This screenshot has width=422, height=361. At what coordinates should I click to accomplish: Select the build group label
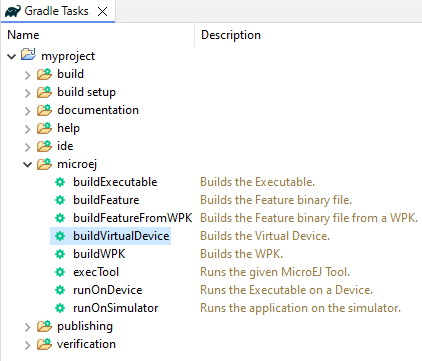coord(70,74)
